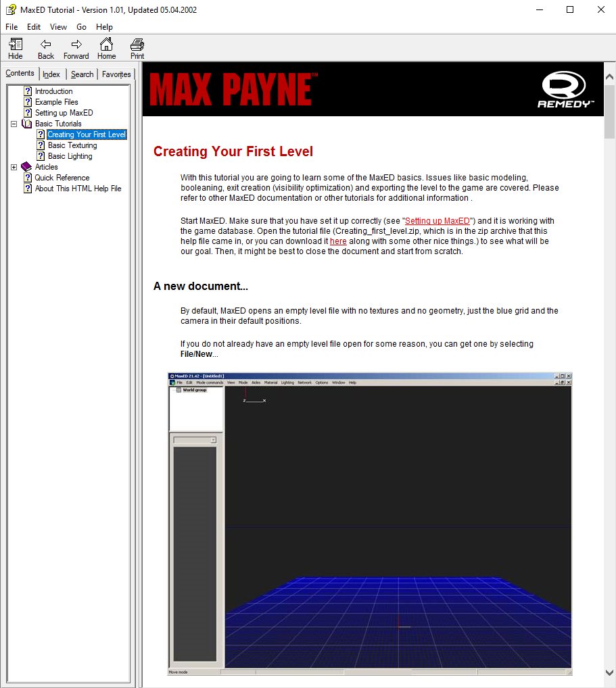Switch to the Search tab

pyautogui.click(x=82, y=74)
